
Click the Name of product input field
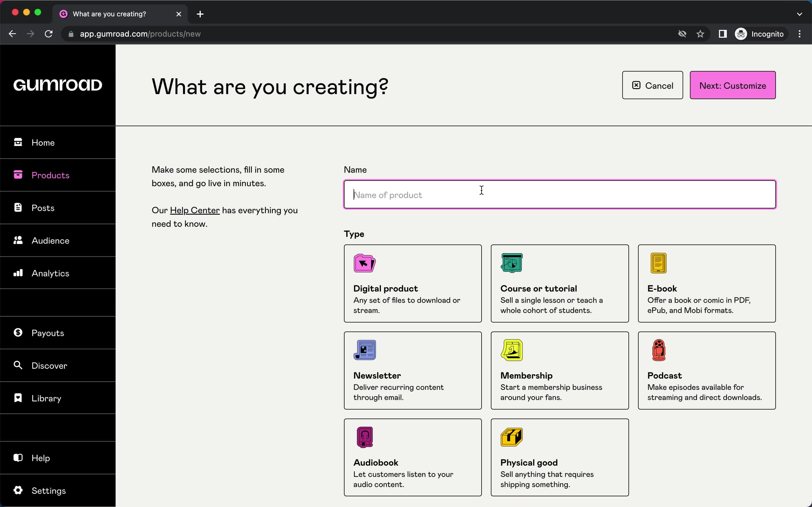(x=559, y=195)
